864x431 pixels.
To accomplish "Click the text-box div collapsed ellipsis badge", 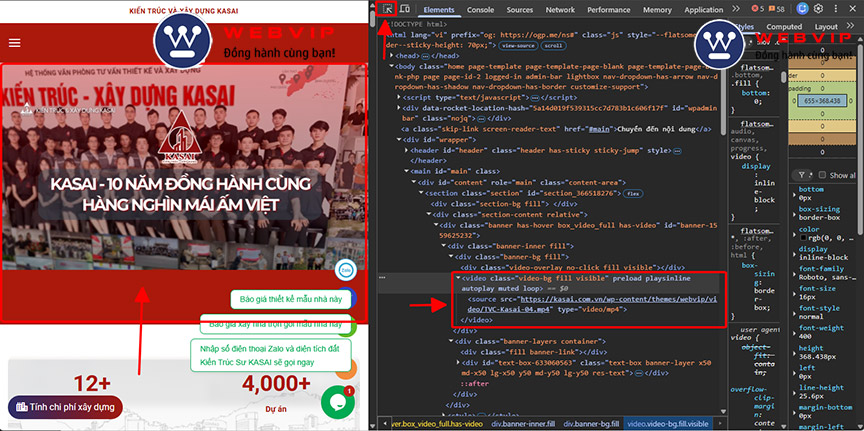I will (x=639, y=373).
